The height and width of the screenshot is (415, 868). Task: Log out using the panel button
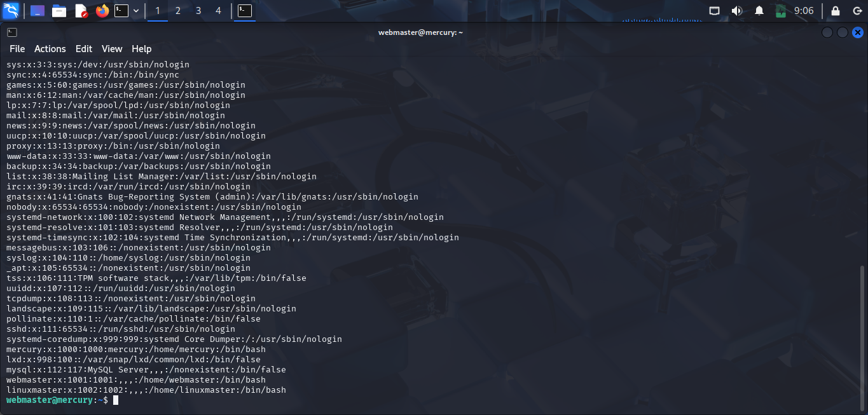(857, 10)
